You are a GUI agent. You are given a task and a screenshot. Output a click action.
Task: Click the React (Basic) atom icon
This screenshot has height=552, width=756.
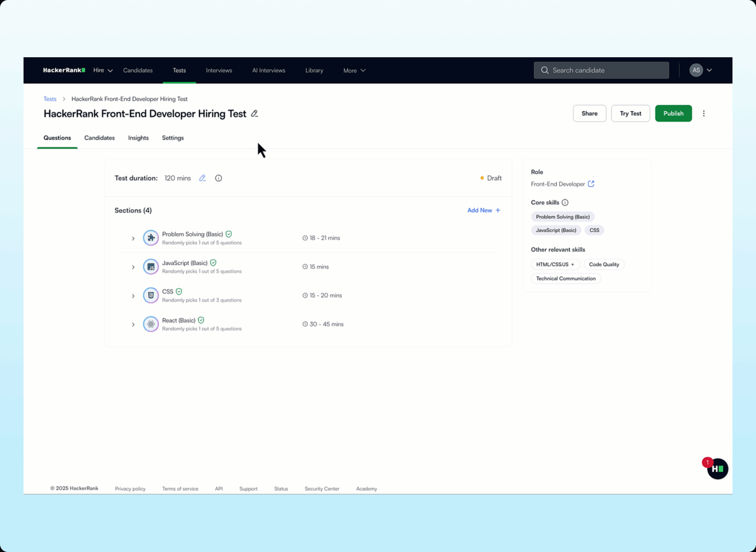tap(151, 324)
